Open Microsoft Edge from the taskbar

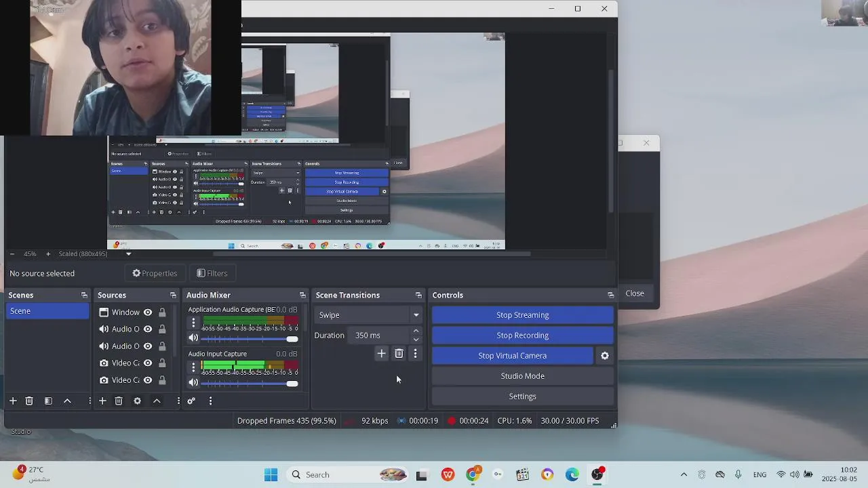(572, 474)
